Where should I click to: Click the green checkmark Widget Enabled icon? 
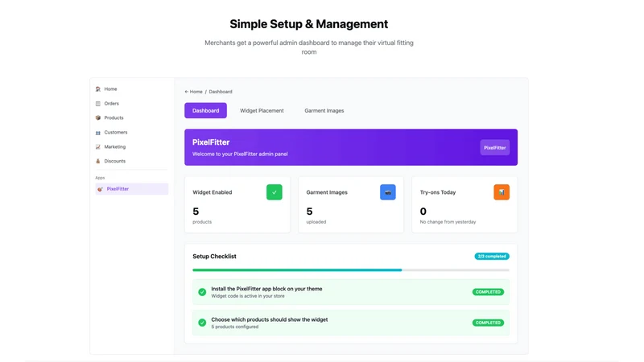274,192
